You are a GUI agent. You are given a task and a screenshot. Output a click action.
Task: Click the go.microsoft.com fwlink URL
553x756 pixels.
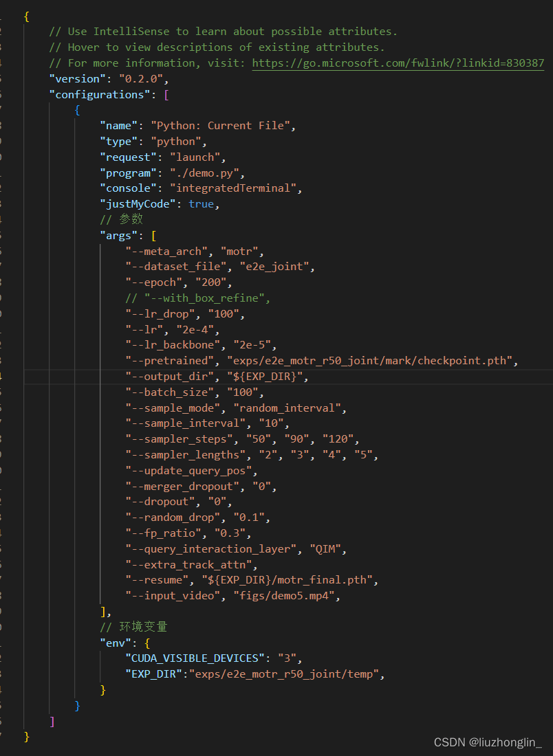398,63
